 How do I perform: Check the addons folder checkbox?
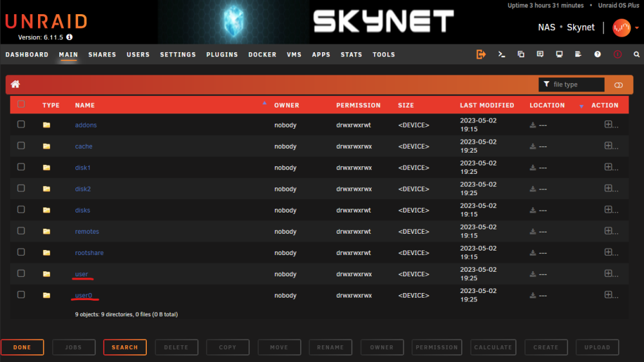coord(21,124)
